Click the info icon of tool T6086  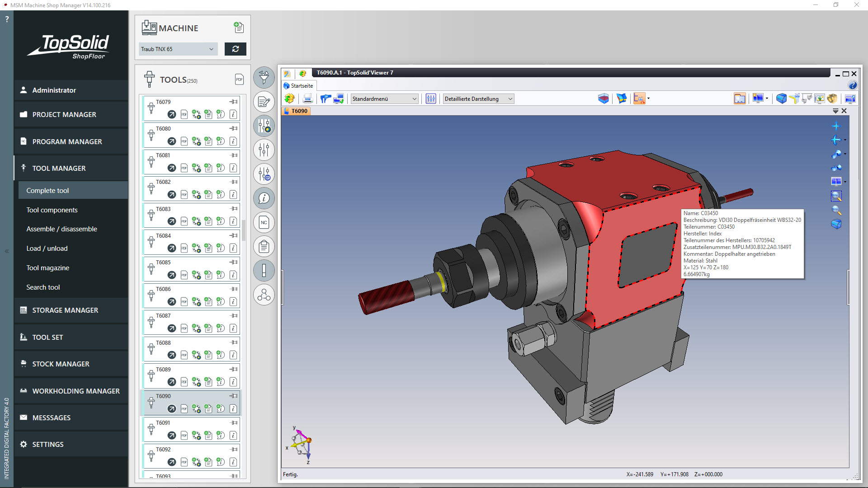233,301
